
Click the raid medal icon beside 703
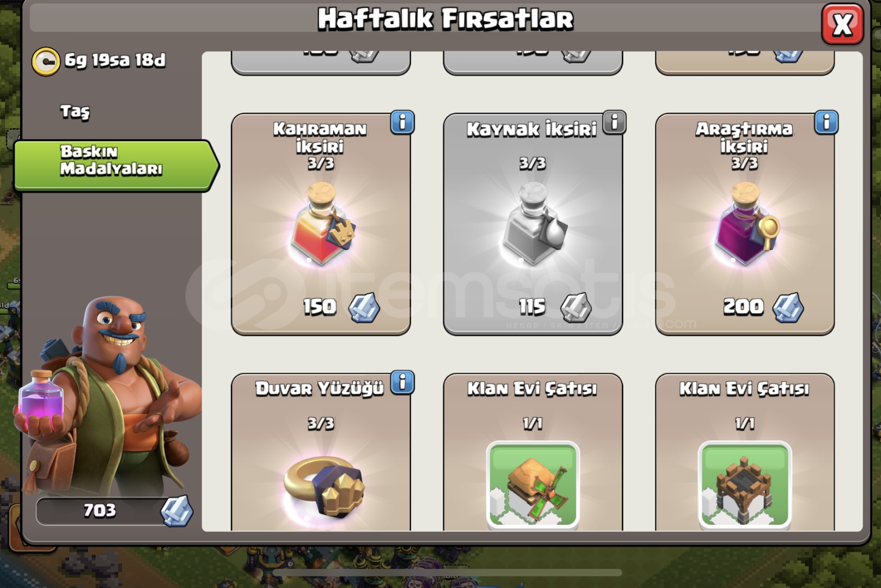point(177,511)
